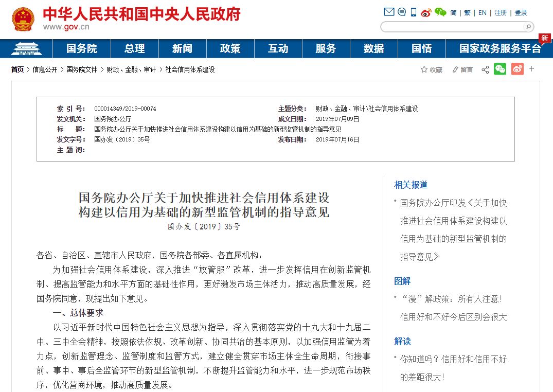Open the Weibo icon in the header

(426, 13)
